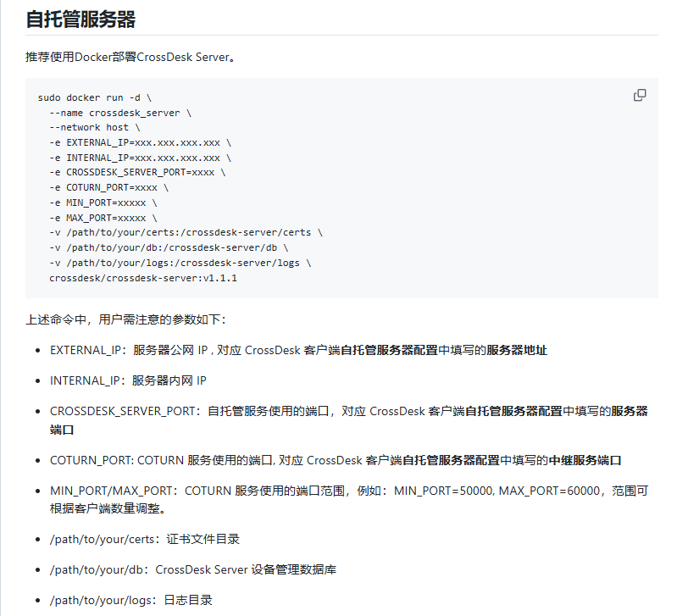Screen dimensions: 677x616
Task: Click the '/path/to/your/db' database bullet
Action: point(193,569)
